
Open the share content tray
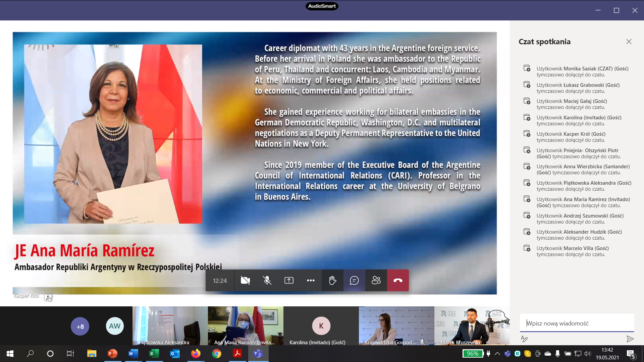click(x=289, y=281)
